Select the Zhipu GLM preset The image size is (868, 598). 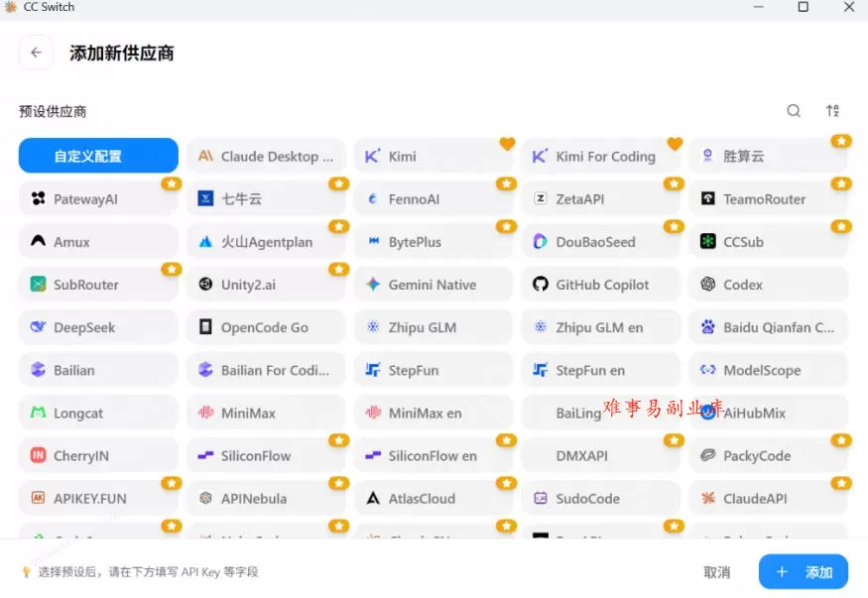point(434,327)
